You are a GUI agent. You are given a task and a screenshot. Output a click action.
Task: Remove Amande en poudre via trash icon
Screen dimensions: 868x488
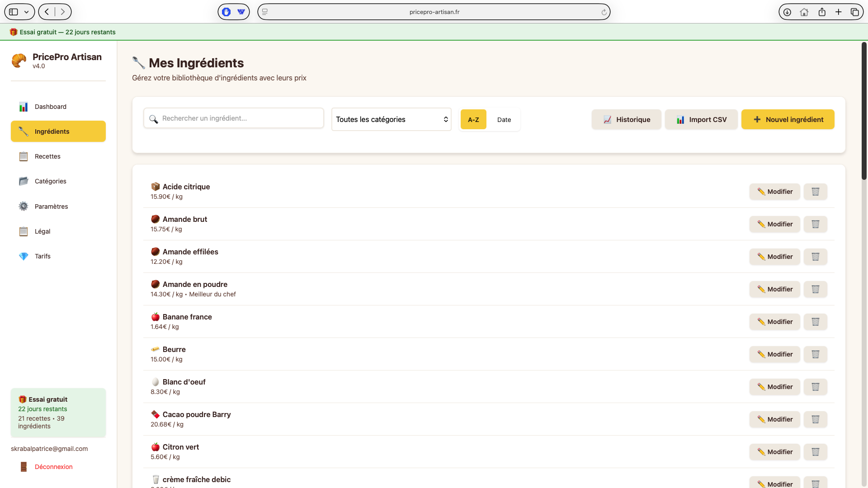coord(815,289)
